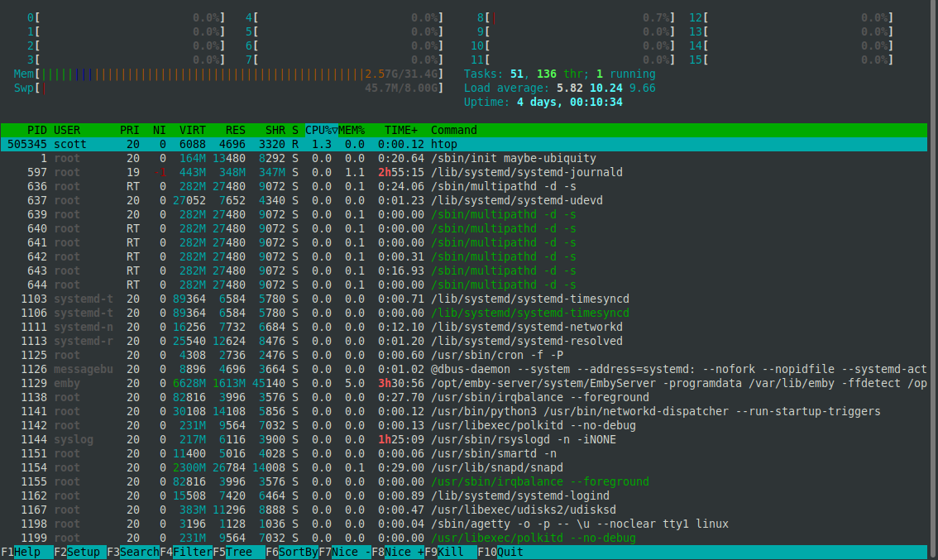This screenshot has height=560, width=938.
Task: Select the htop process row
Action: pos(463,144)
